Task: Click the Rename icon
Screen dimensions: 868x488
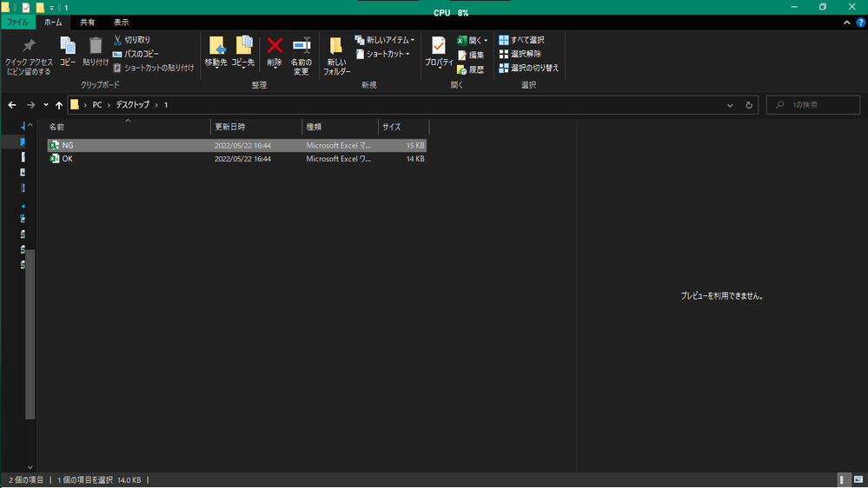Action: click(x=301, y=56)
